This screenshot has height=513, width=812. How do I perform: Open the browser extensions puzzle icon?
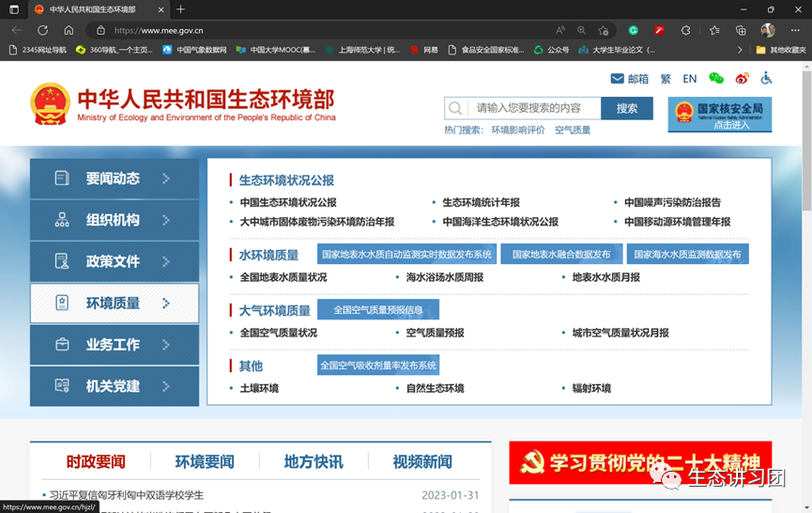pos(685,30)
